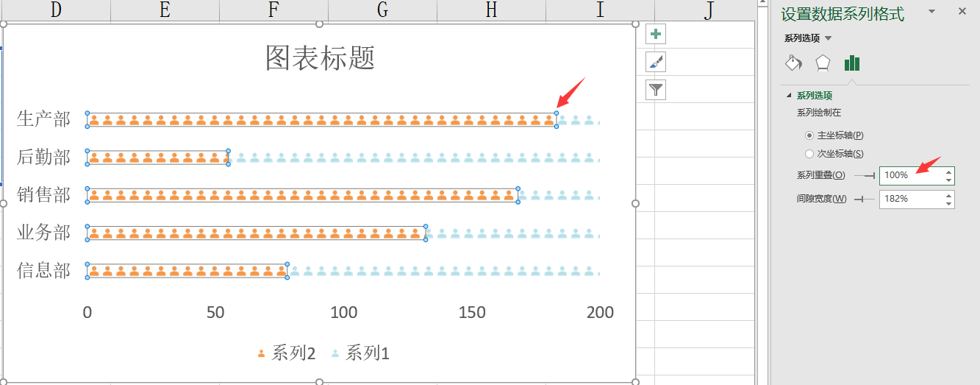
Task: Close the format data series pane
Action: [962, 11]
